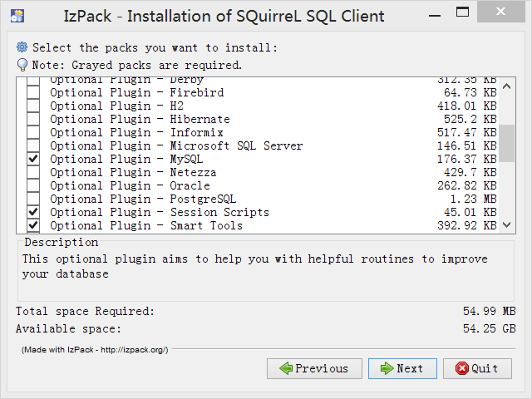Tick the H2 plugin checkbox

point(33,106)
